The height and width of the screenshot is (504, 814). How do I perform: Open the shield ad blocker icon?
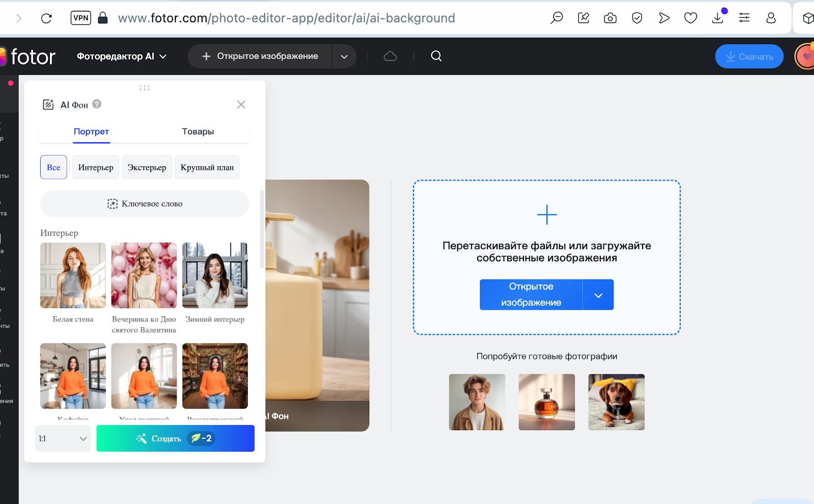point(637,18)
